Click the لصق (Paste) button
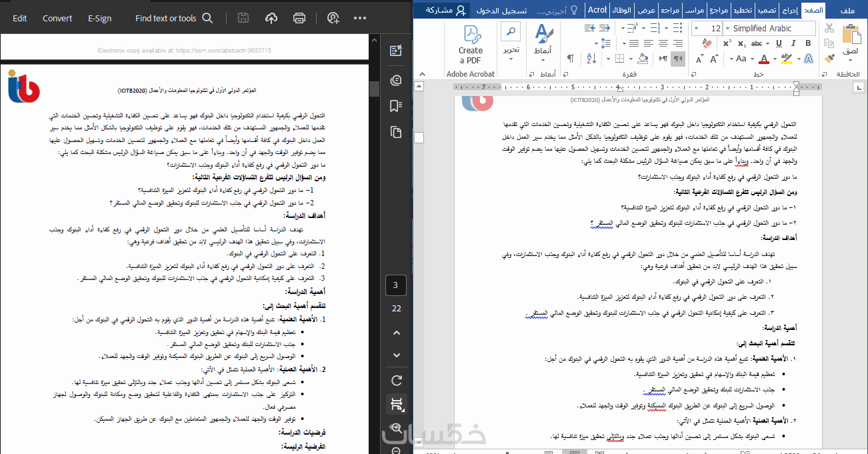 pyautogui.click(x=851, y=41)
